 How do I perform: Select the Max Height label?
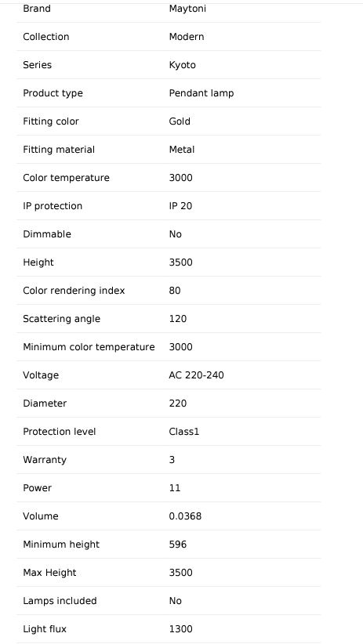[x=49, y=573]
